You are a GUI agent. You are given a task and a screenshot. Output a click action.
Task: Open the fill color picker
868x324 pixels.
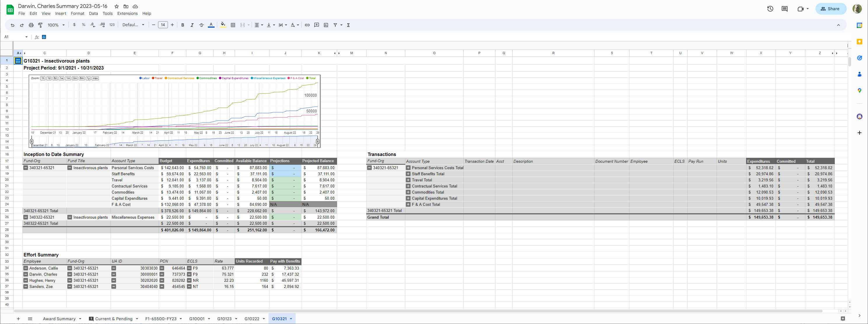223,25
